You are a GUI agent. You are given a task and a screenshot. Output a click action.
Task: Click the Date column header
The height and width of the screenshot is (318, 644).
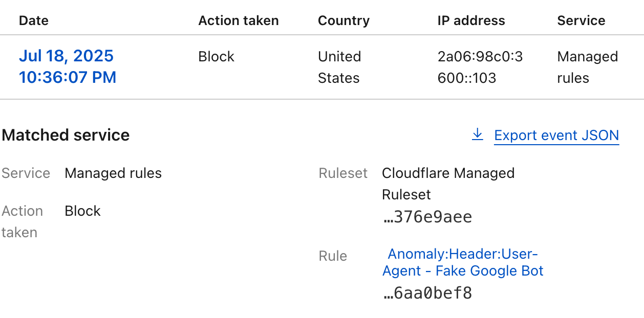[34, 20]
